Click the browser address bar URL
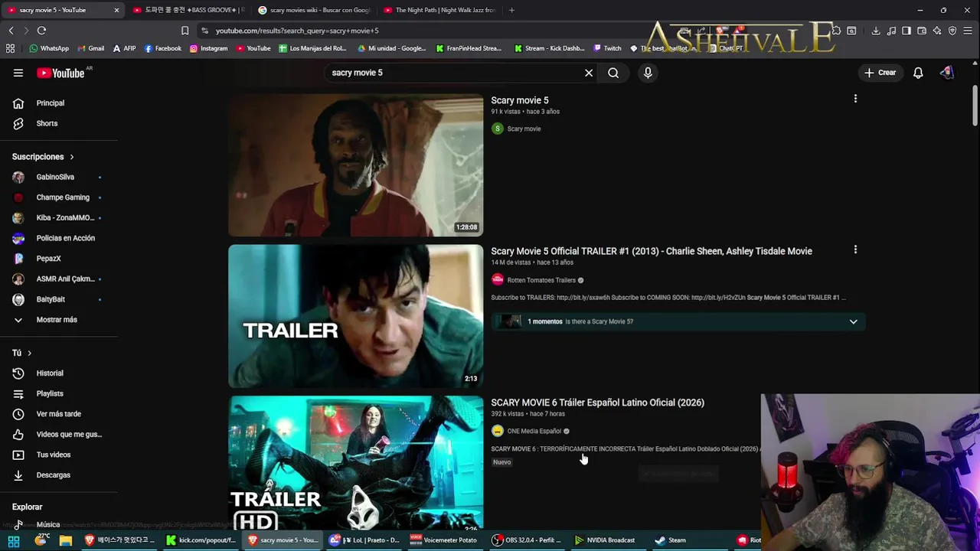 pos(297,31)
